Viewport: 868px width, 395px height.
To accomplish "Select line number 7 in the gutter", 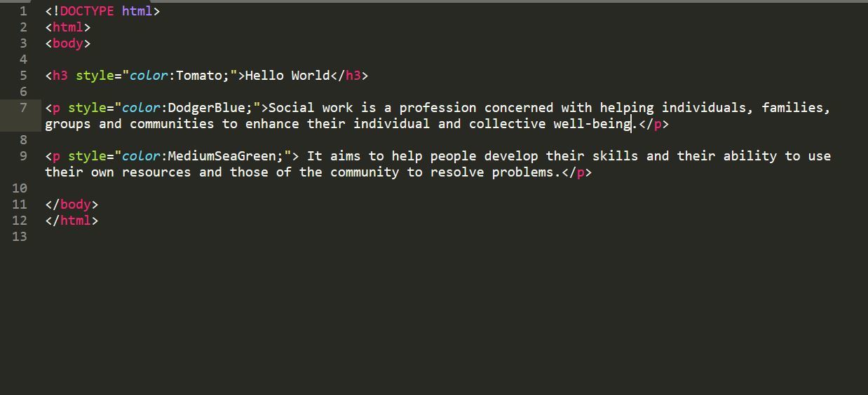I will coord(24,108).
